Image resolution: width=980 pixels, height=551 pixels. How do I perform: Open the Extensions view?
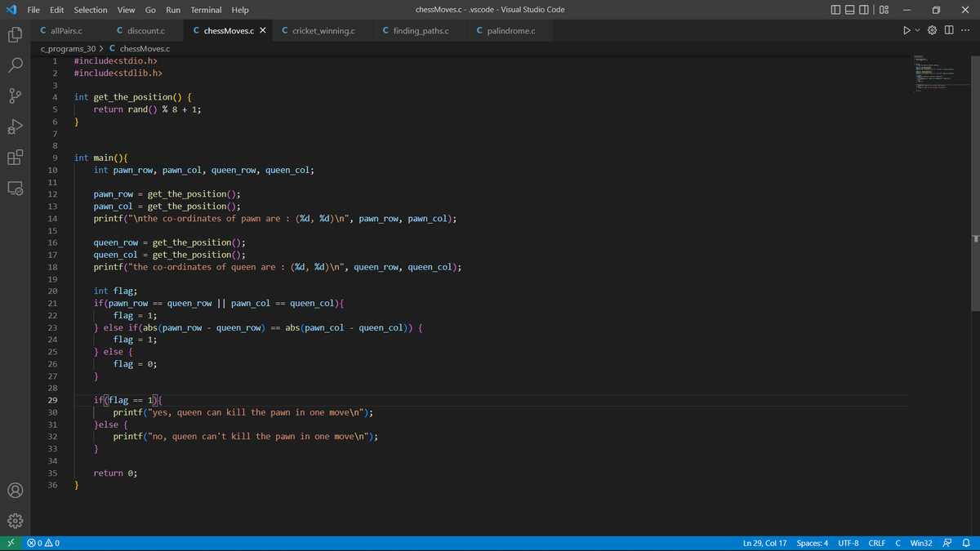click(16, 158)
